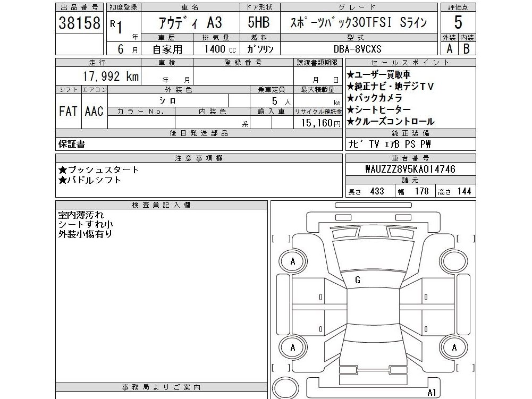This screenshot has width=532, height=399.
Task: Click the 検査員記入欄 inspector notes header
Action: coord(162,205)
